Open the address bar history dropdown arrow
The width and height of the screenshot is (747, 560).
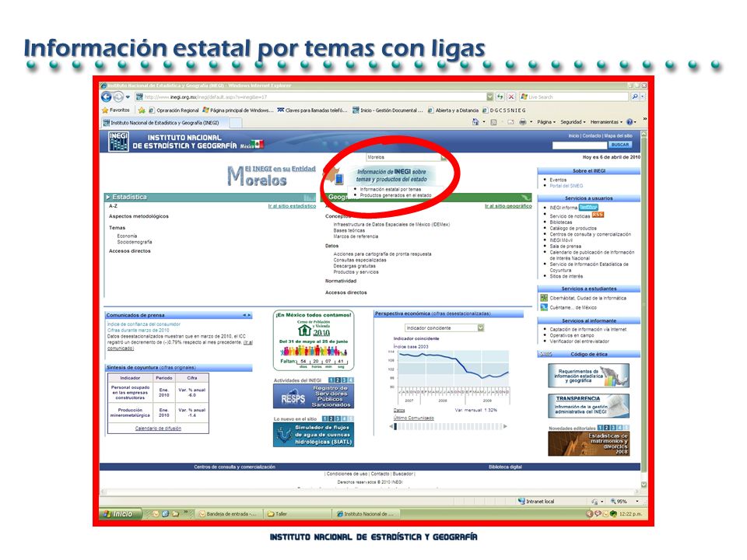[x=489, y=96]
